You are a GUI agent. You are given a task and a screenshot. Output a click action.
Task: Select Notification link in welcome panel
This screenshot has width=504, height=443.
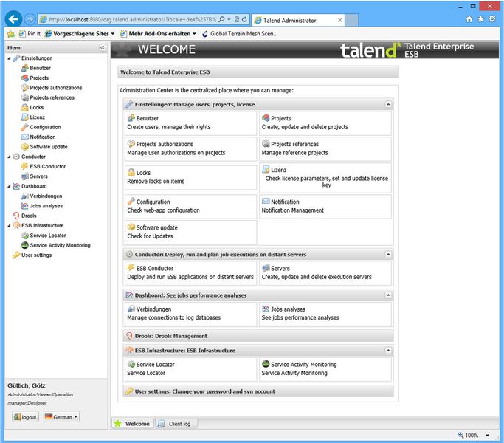(x=285, y=202)
